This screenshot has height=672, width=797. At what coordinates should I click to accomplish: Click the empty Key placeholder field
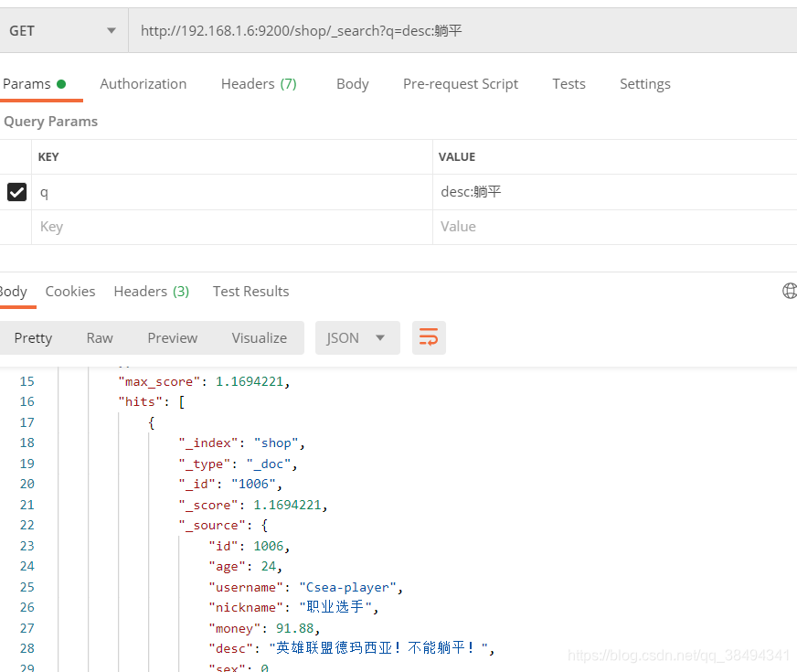tap(228, 227)
